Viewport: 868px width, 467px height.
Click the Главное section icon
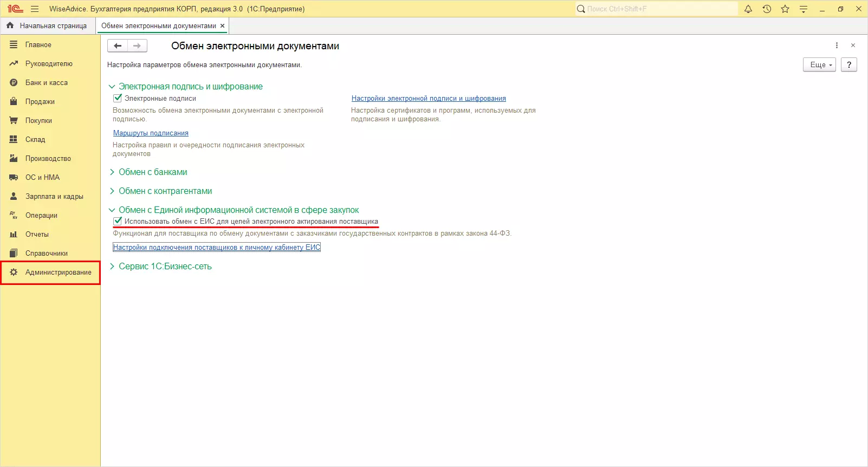point(14,44)
